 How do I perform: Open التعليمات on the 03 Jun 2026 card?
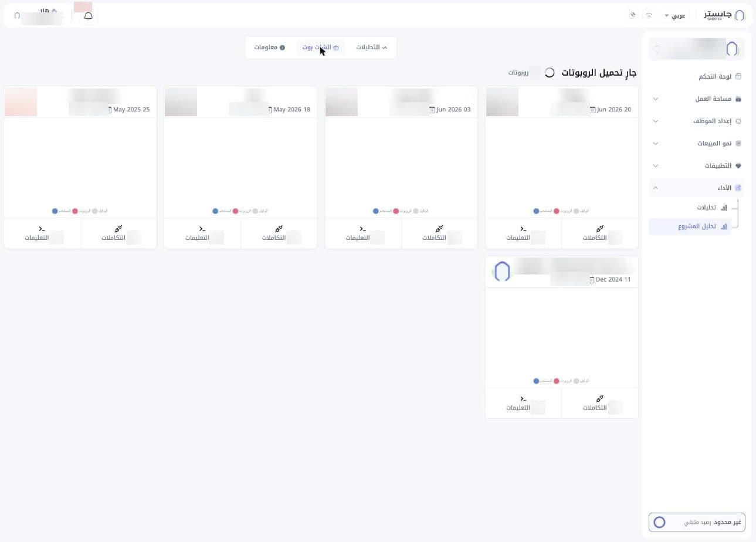tap(363, 233)
